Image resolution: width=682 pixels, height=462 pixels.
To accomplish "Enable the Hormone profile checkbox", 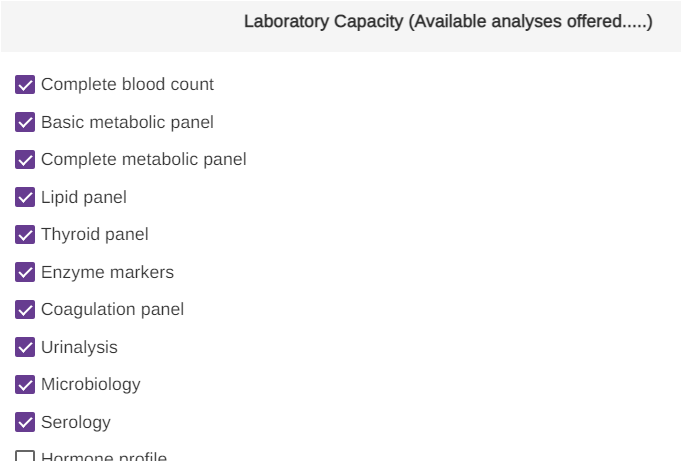I will pos(26,457).
